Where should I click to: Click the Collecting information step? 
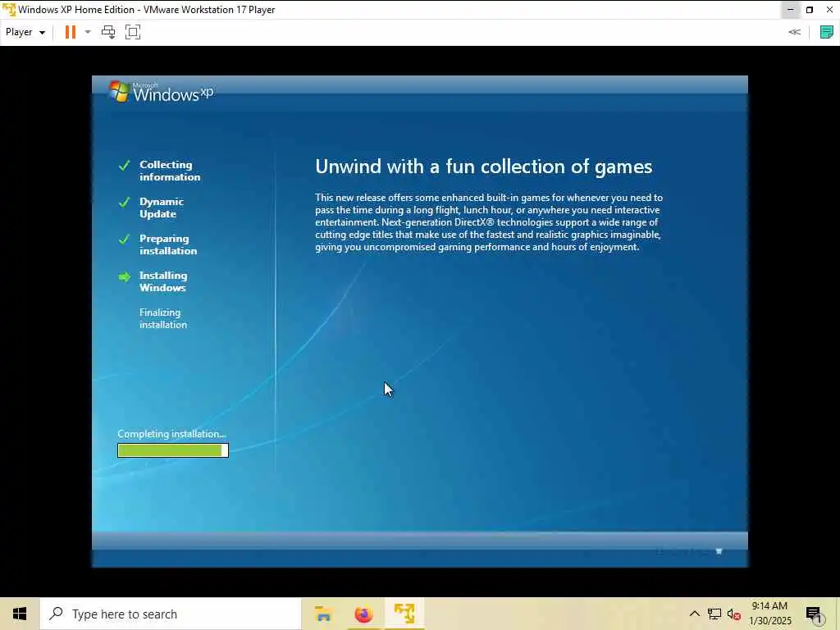pos(170,171)
